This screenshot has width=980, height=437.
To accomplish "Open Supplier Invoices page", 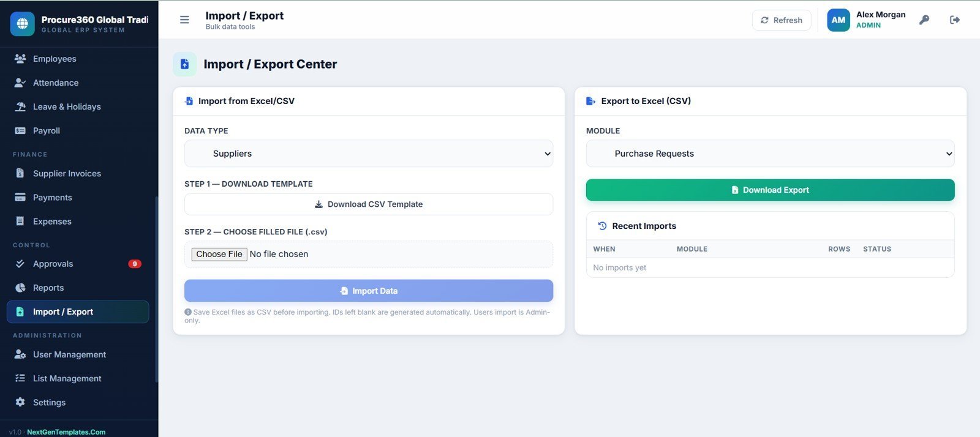I will click(78, 173).
